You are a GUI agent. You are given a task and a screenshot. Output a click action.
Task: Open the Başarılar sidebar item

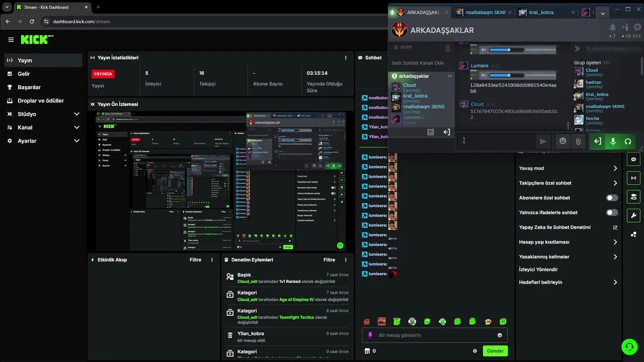tap(43, 87)
